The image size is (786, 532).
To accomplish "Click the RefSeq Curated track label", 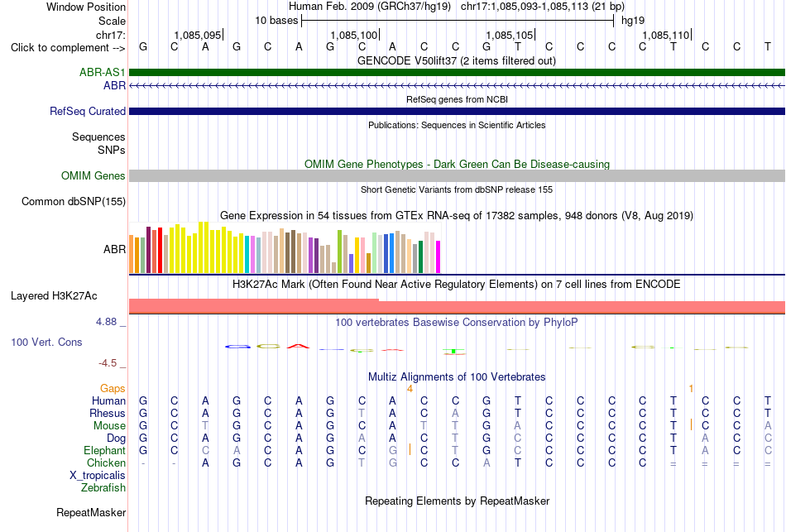I will tap(88, 112).
